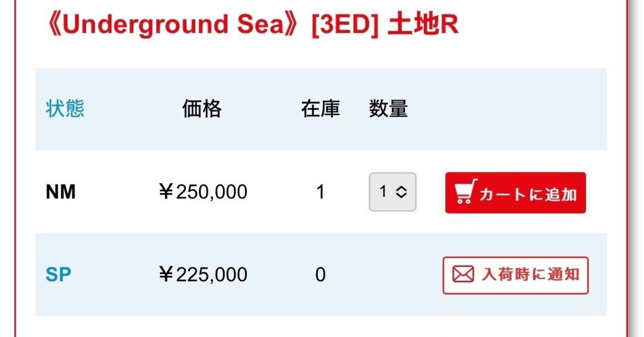
Task: Open the NM quantity dropdown showing 1
Action: [392, 192]
